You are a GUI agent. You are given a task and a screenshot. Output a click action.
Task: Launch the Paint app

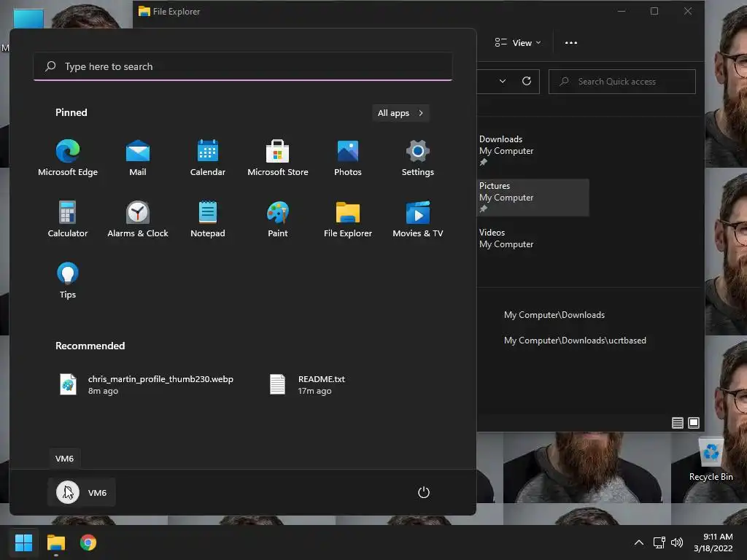coord(278,219)
